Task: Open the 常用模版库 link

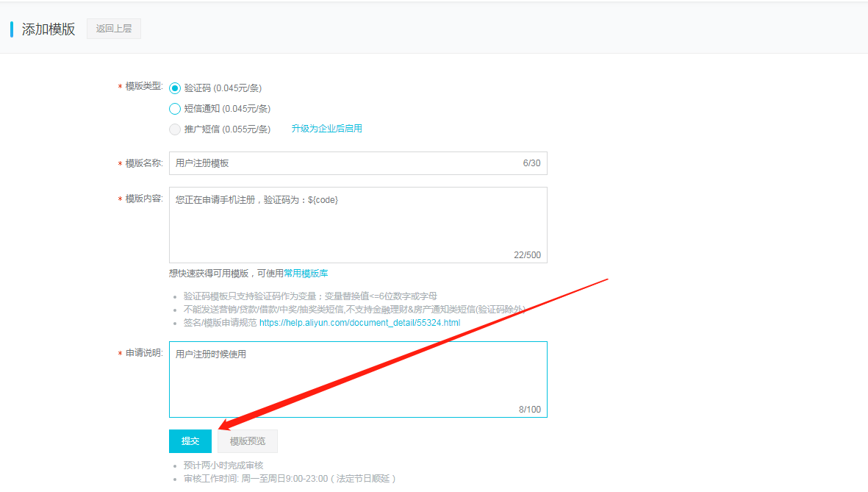Action: pyautogui.click(x=306, y=273)
